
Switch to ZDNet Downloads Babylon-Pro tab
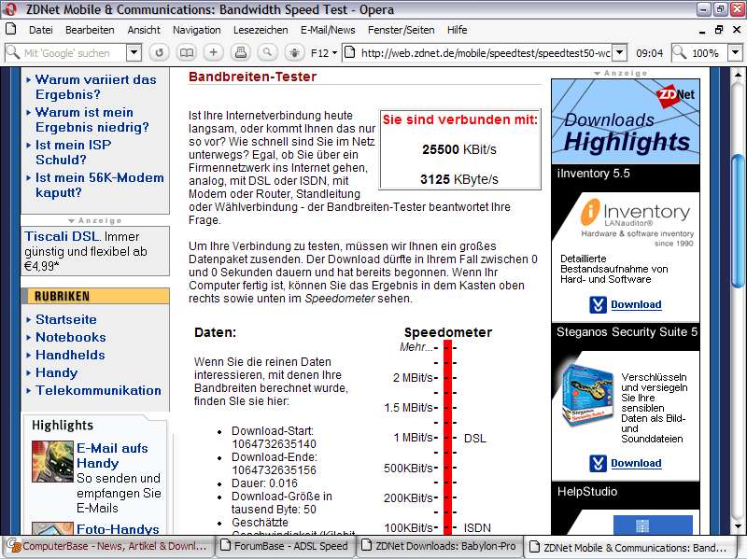(x=439, y=546)
